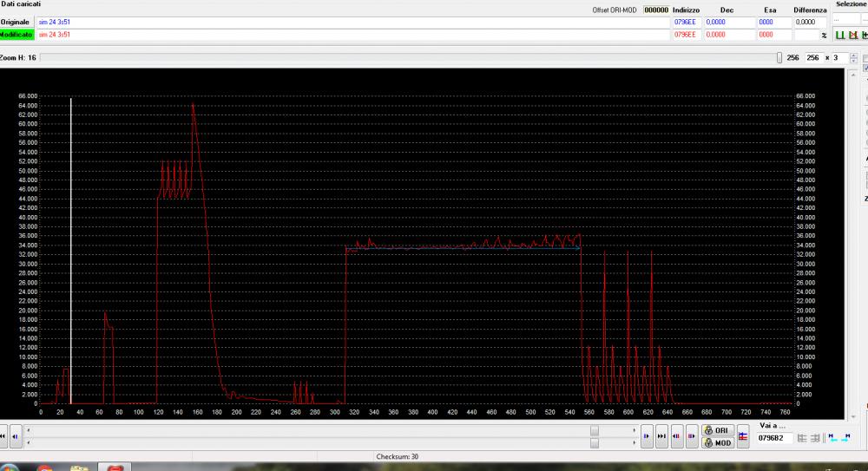Click the lower scrollbar right arrow
The height and width of the screenshot is (471, 868).
(x=635, y=442)
